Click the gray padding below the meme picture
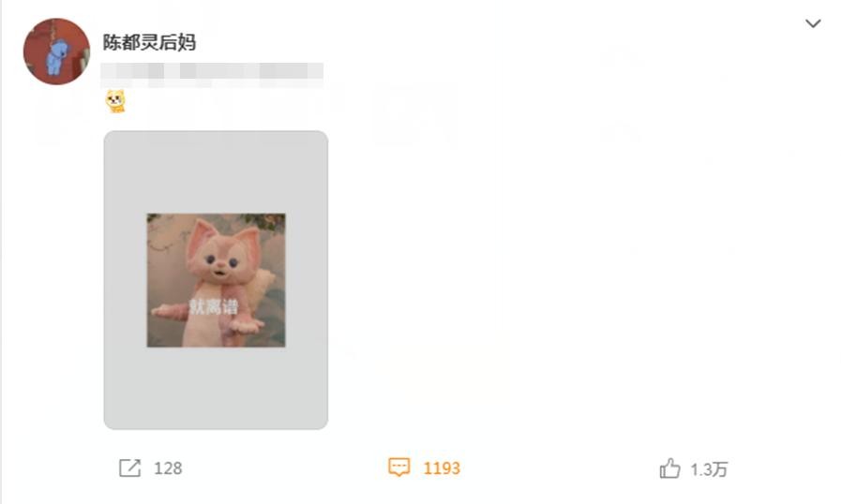The height and width of the screenshot is (504, 841). tap(216, 388)
